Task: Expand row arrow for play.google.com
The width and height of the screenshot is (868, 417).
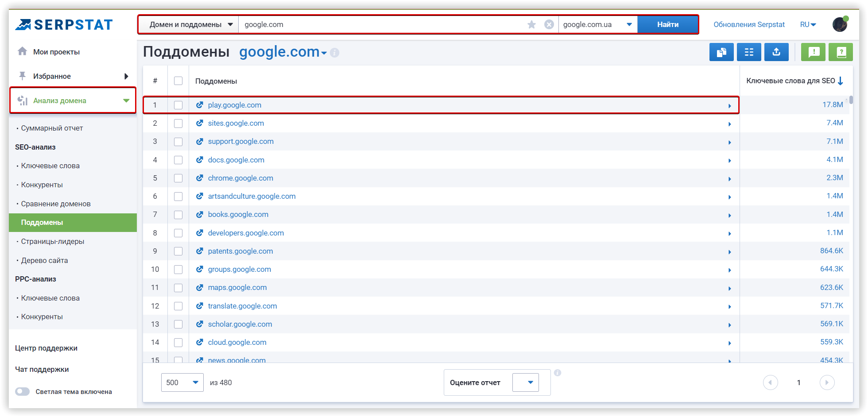Action: coord(730,106)
